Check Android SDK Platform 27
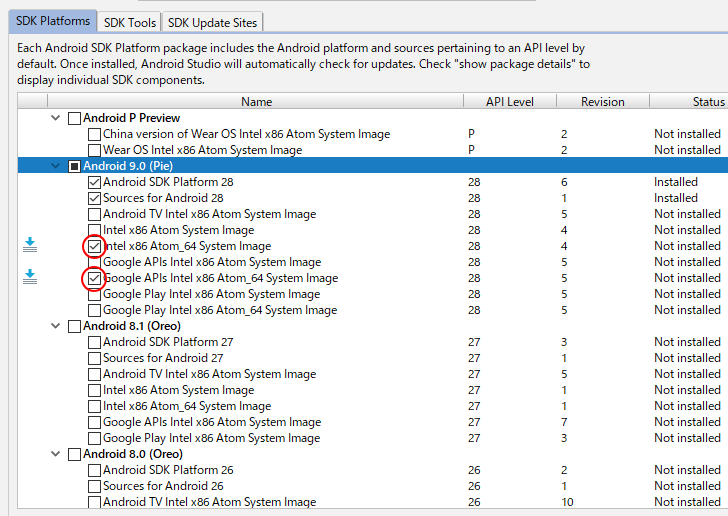Screen dimensions: 728x516 tap(94, 342)
